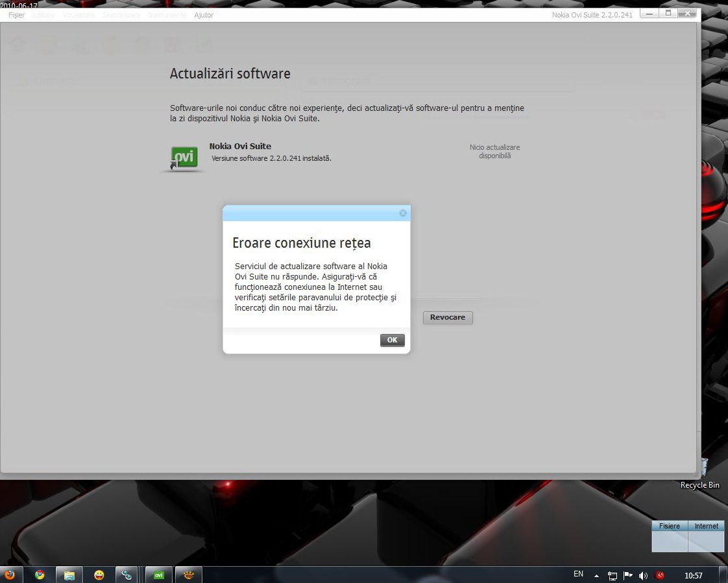Open the yellow smiley messenger taskbar icon
Viewport: 728px width, 583px height.
[x=99, y=575]
